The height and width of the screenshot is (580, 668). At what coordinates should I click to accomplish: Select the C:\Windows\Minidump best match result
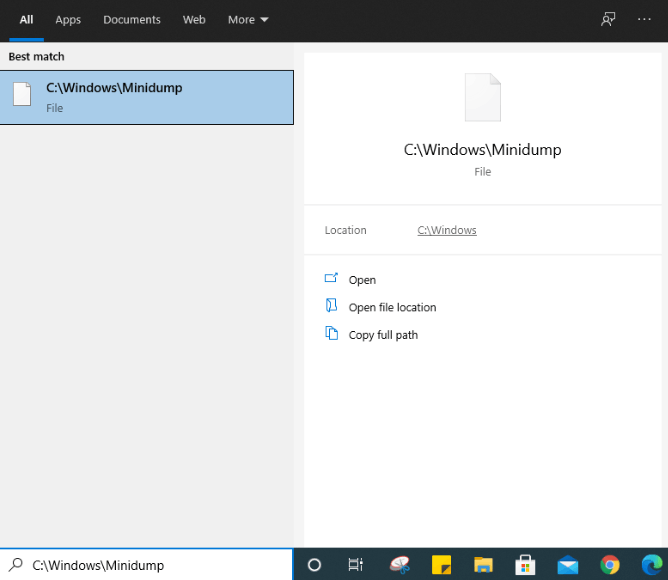[147, 98]
